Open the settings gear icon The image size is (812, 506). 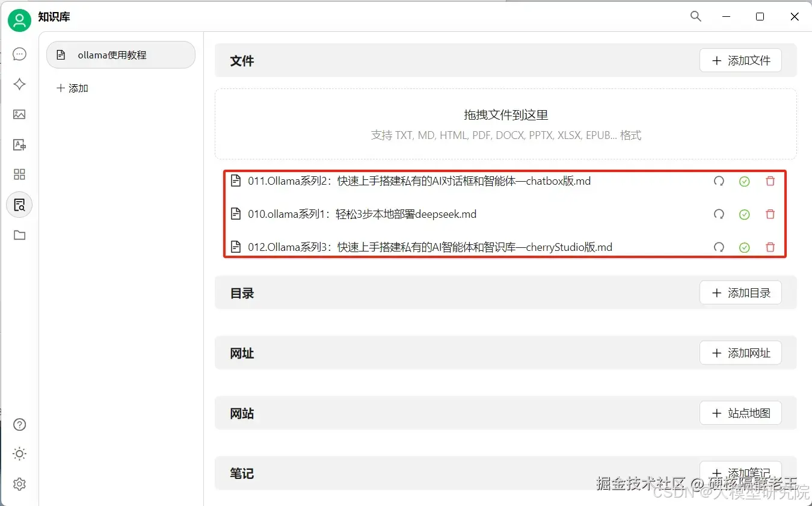(x=19, y=484)
